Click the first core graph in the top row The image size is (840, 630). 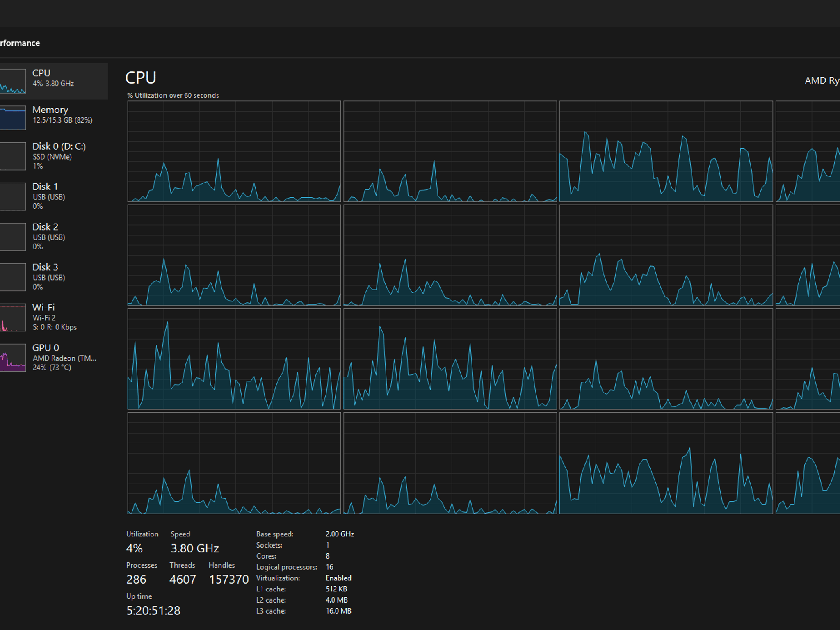(x=234, y=151)
